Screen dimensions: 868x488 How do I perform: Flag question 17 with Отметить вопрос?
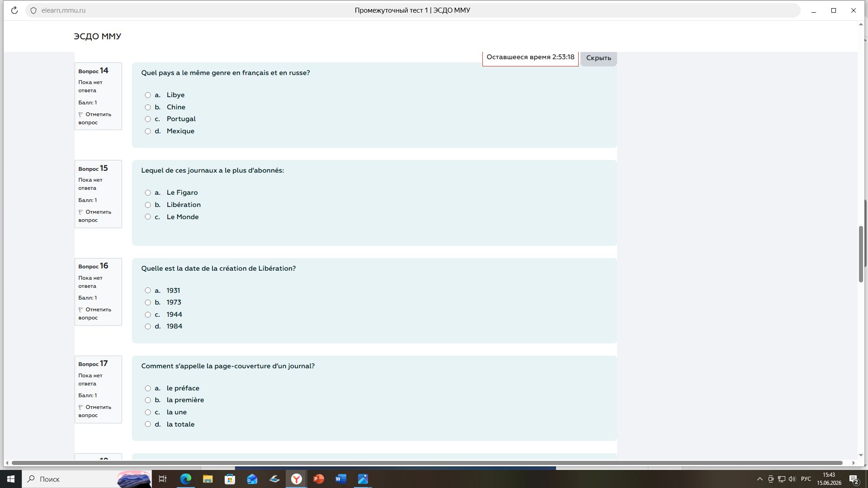click(x=95, y=411)
